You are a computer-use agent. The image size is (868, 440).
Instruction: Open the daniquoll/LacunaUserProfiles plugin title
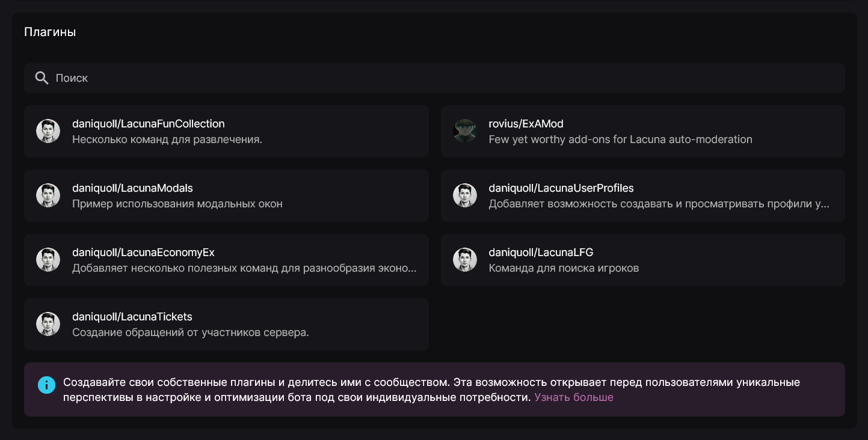click(x=561, y=188)
